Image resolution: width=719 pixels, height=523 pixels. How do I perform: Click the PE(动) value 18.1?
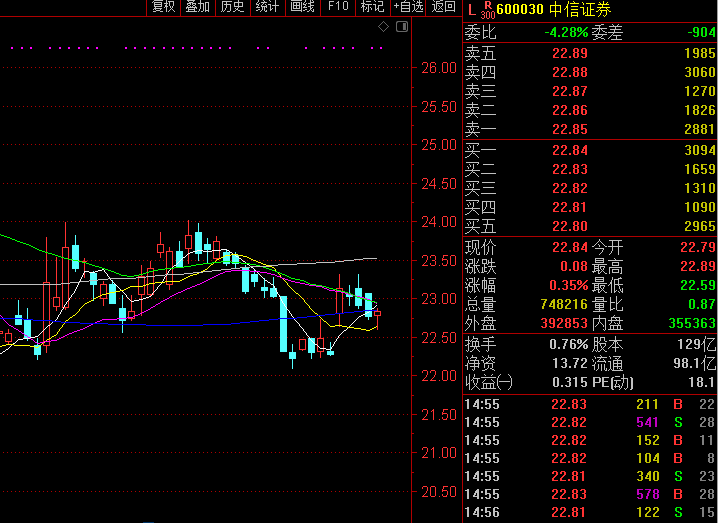[x=702, y=382]
